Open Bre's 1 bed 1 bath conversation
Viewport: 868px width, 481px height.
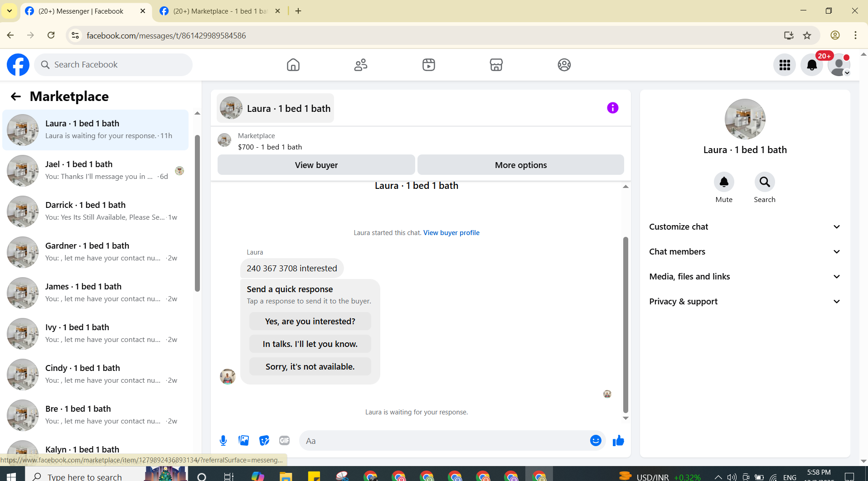(x=96, y=415)
